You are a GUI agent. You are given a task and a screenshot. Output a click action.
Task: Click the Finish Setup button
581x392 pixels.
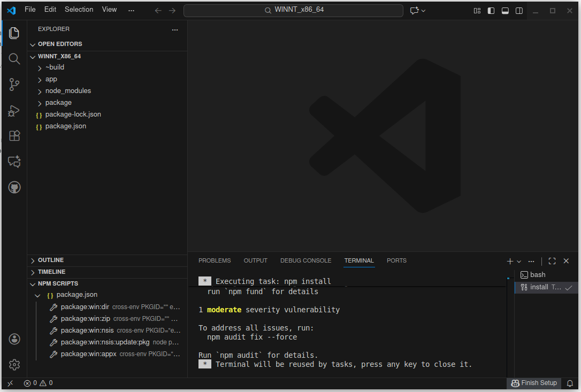tap(534, 383)
